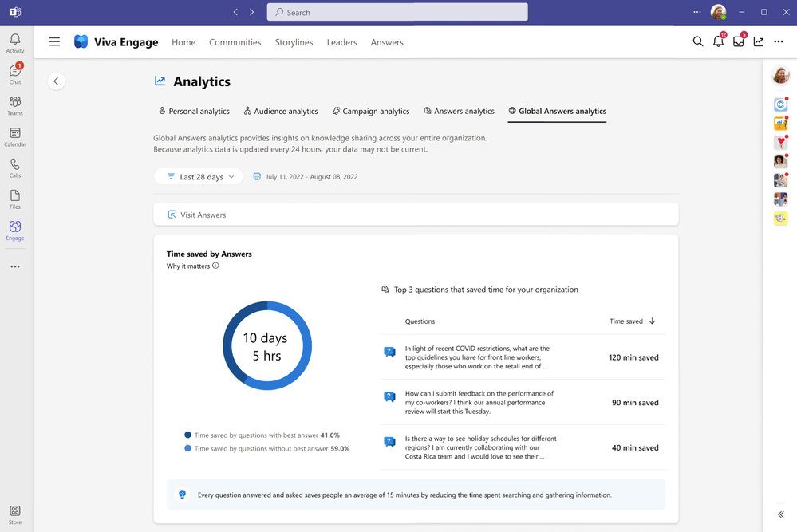This screenshot has width=797, height=532.
Task: Open Activity in Teams sidebar
Action: [14, 43]
